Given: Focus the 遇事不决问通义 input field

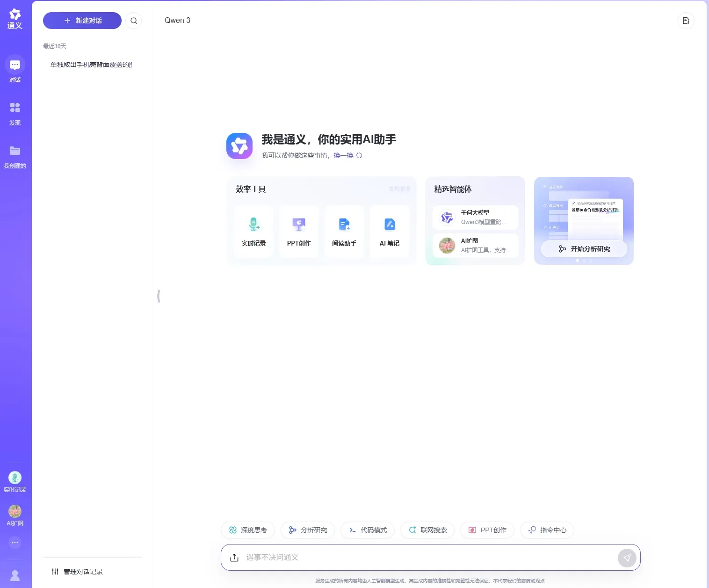Looking at the screenshot, I should (430, 557).
